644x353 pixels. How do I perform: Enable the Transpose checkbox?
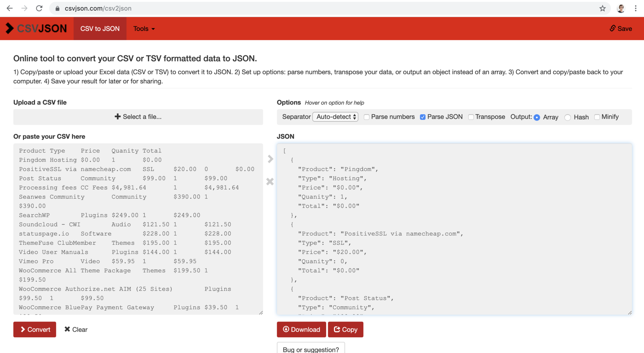pyautogui.click(x=471, y=117)
